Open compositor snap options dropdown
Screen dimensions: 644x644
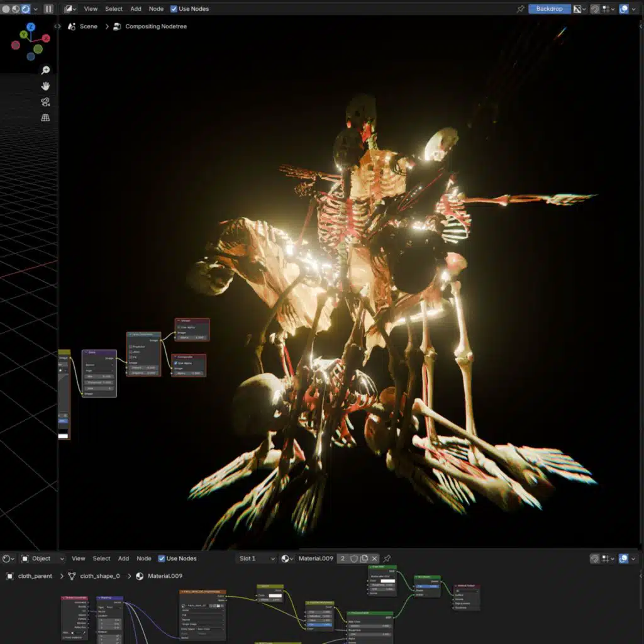pos(608,9)
